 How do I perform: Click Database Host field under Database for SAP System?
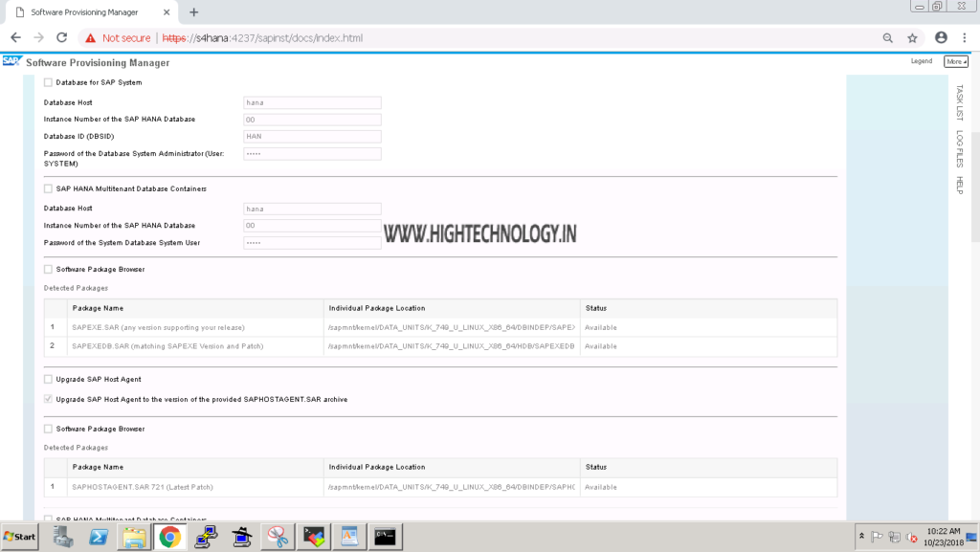coord(312,102)
